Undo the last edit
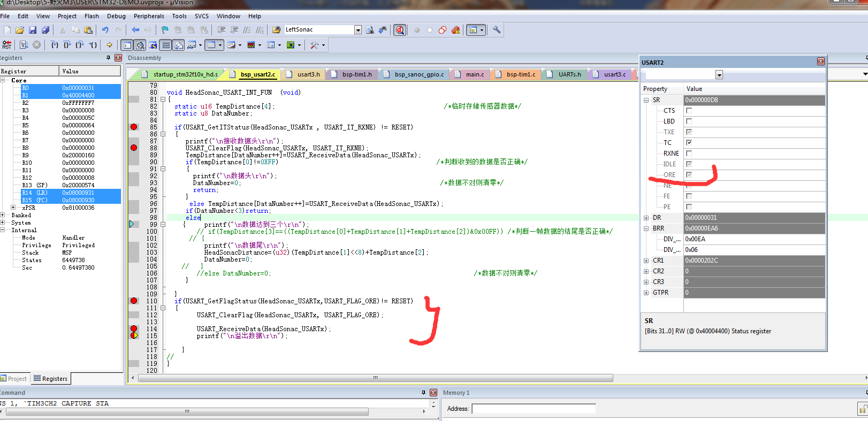The width and height of the screenshot is (868, 421). (x=105, y=30)
